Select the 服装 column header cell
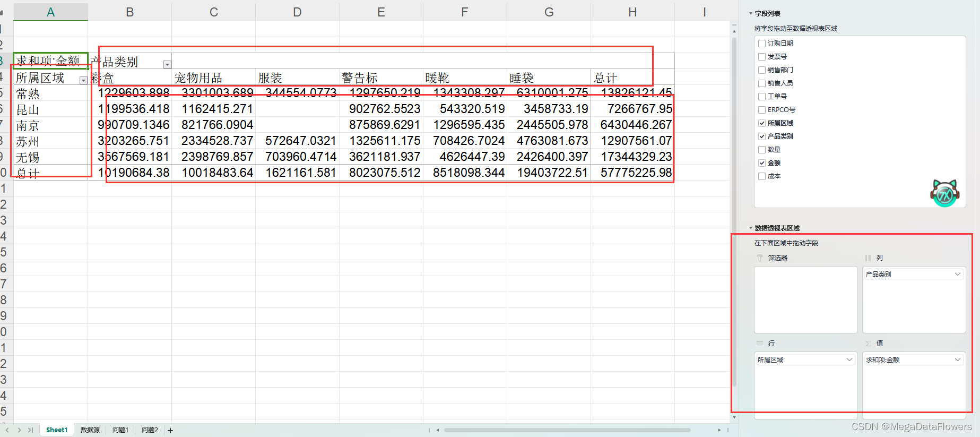980x437 pixels. point(297,78)
